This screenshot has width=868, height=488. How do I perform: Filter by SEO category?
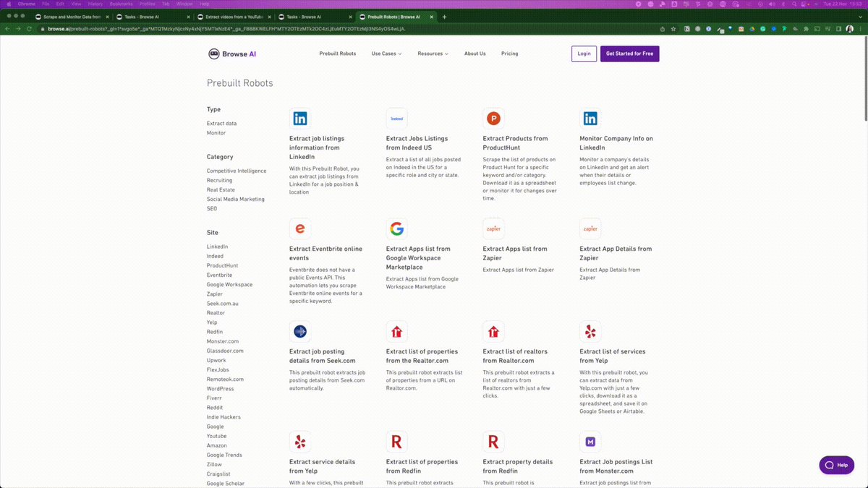tap(212, 209)
